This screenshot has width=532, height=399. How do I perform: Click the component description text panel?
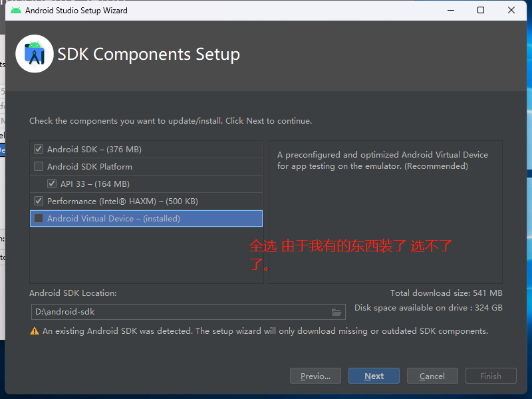click(385, 212)
